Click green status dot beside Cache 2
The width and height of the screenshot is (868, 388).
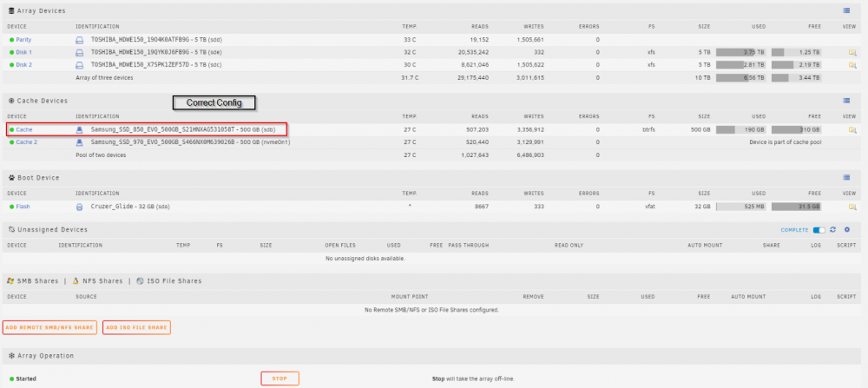coord(11,142)
